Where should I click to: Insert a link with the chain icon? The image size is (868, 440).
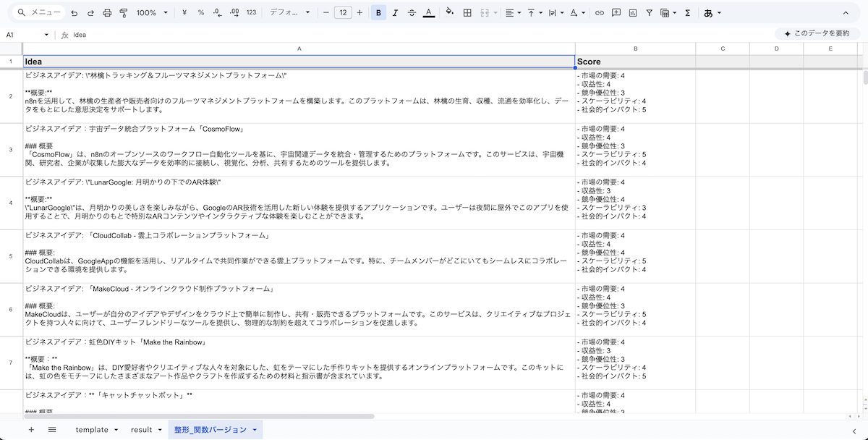(599, 12)
